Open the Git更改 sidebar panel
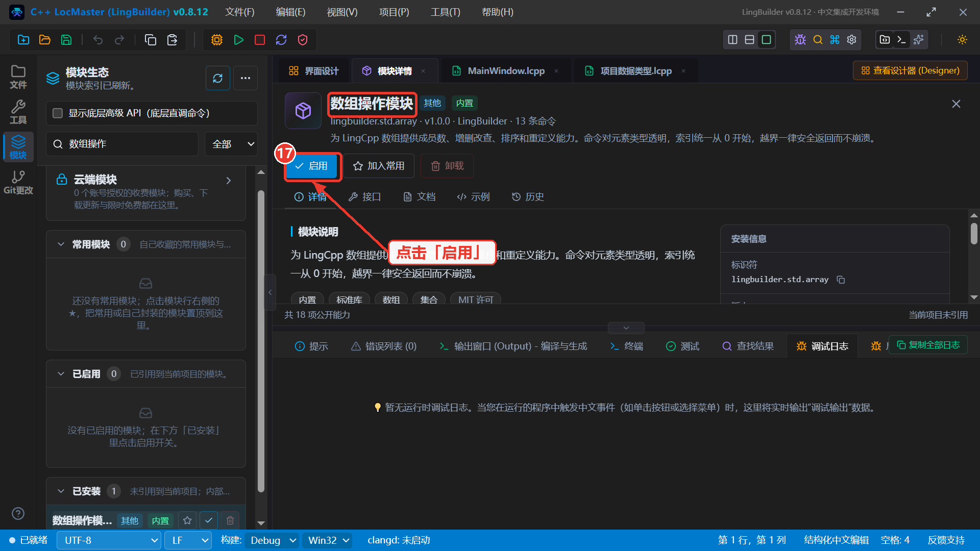 [x=18, y=183]
